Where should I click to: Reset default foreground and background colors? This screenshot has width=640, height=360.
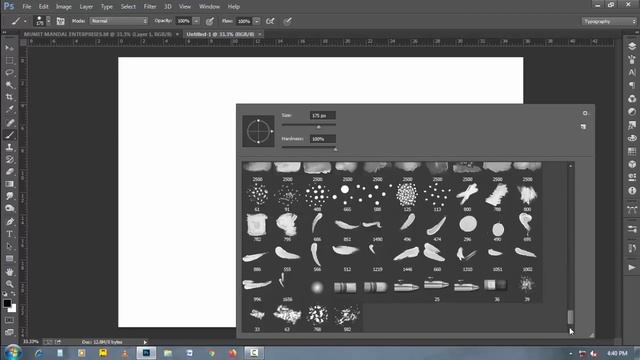(x=5, y=294)
